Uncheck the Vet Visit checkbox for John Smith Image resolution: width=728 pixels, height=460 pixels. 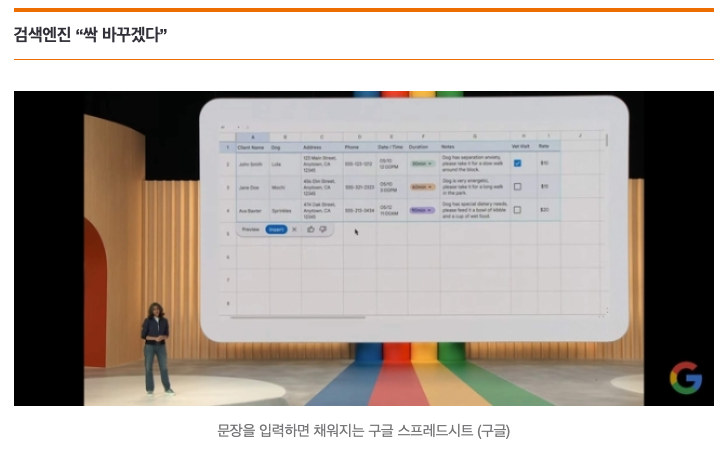pos(517,162)
